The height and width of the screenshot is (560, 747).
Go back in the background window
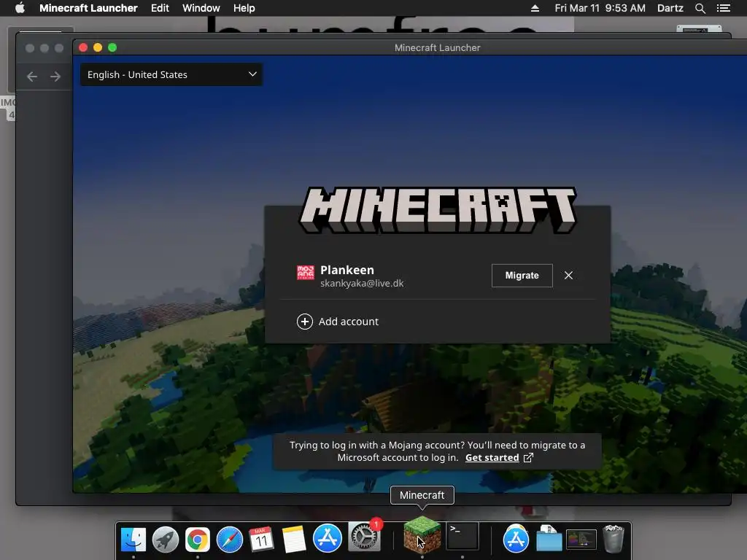click(x=32, y=77)
